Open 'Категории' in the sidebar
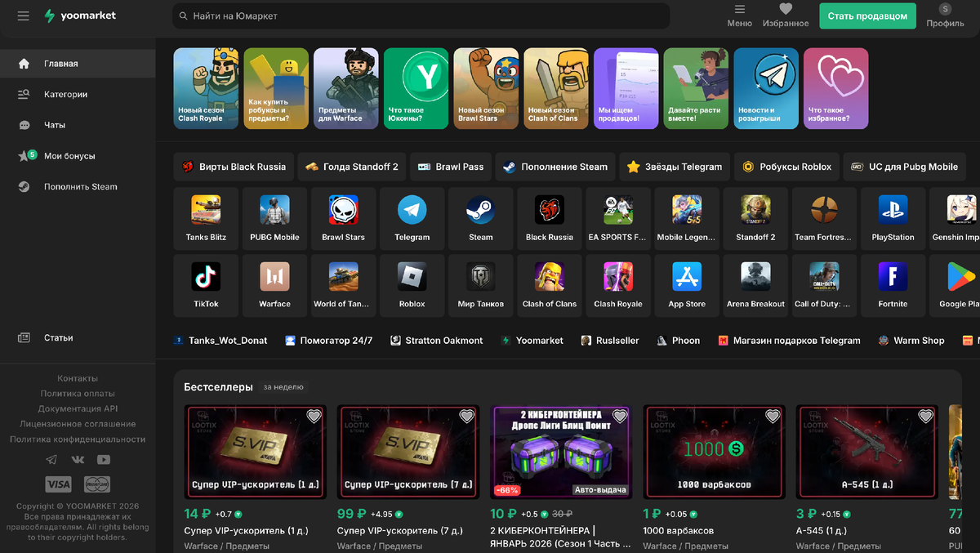 [x=78, y=94]
